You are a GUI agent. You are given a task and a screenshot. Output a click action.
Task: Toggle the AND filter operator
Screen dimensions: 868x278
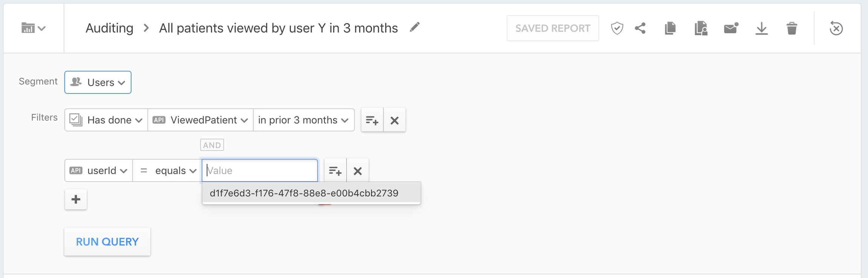[x=212, y=145]
